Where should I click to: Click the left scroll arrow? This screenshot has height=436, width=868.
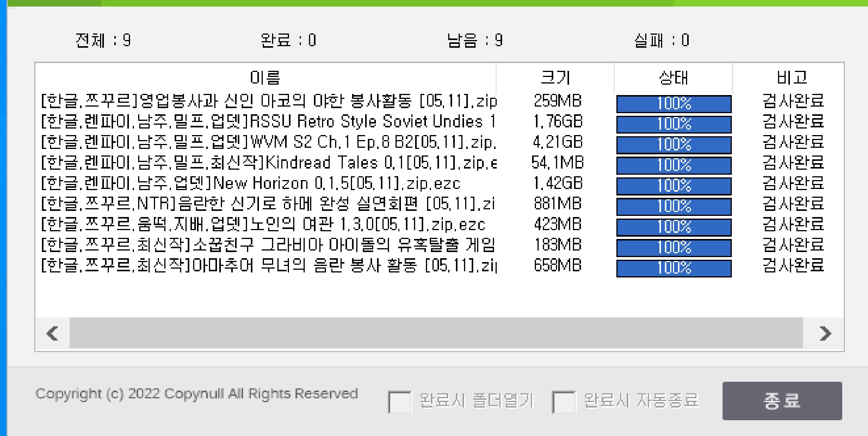(x=52, y=333)
